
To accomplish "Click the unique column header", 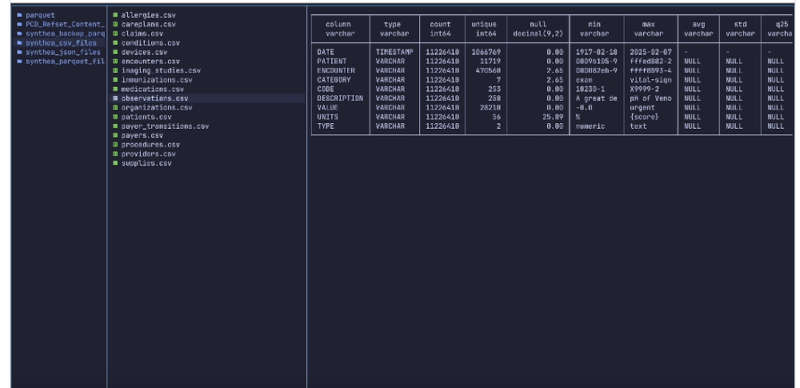I will [x=484, y=29].
